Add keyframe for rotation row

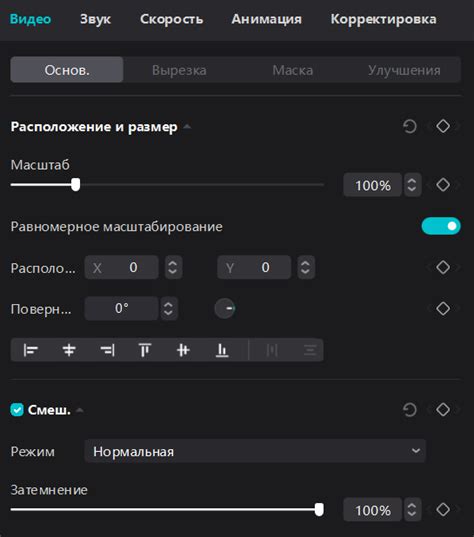pyautogui.click(x=443, y=308)
